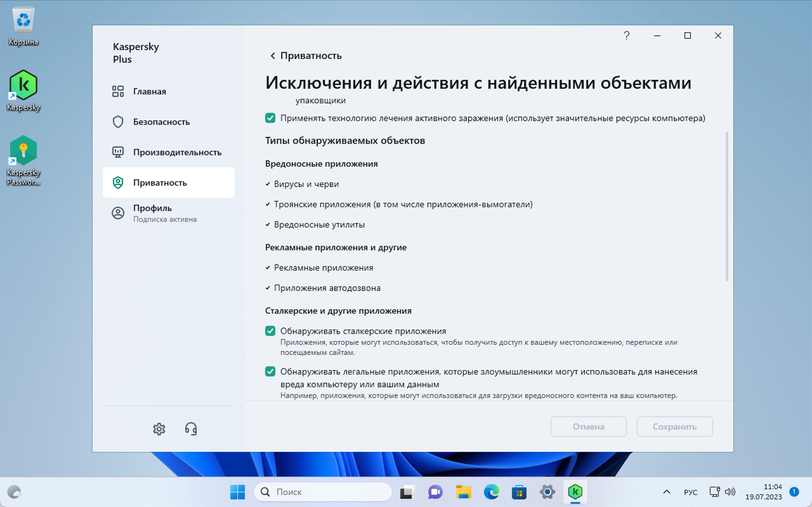Viewport: 812px width, 507px height.
Task: Click the Вирусы и черви item
Action: (x=306, y=184)
